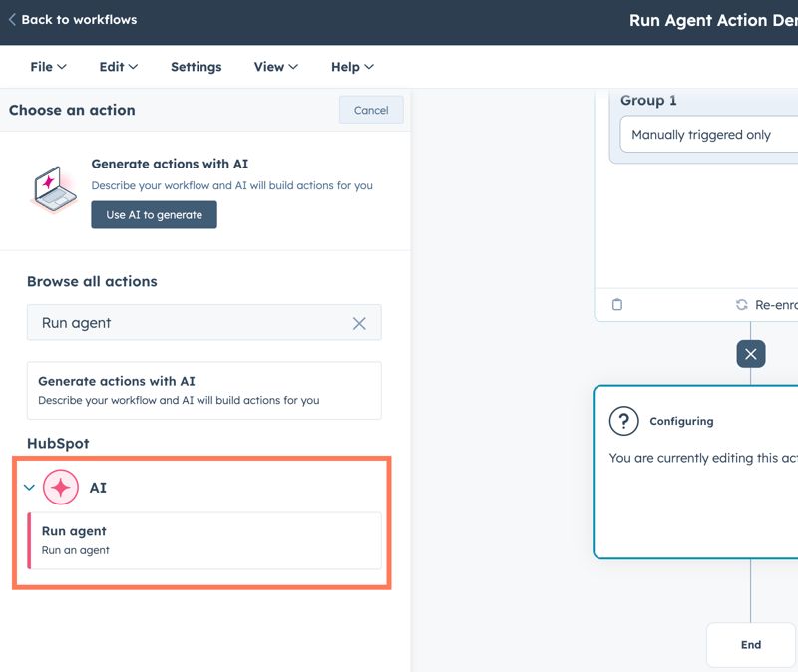The height and width of the screenshot is (672, 798).
Task: Click 'Describe your workflow' text under Use AI header
Action: point(232,185)
